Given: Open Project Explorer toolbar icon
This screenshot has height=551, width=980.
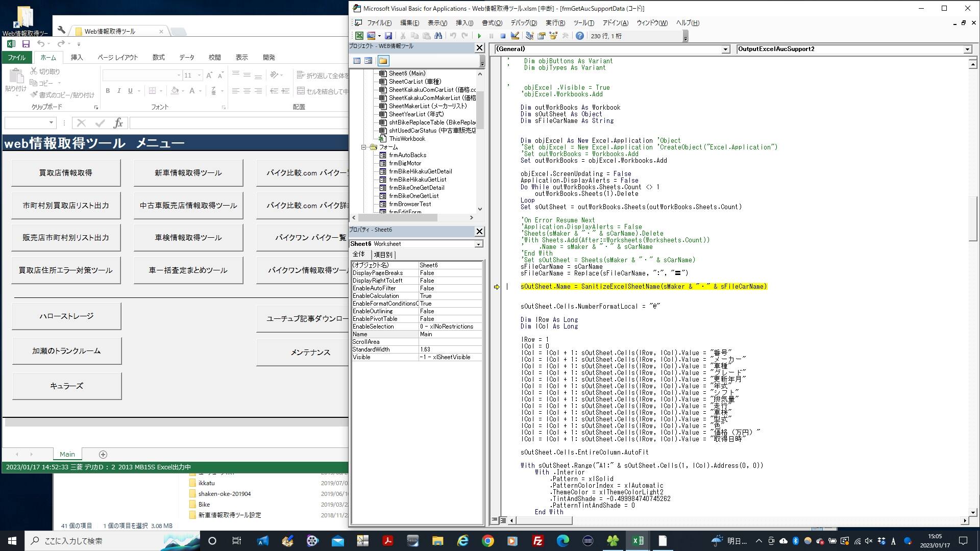Looking at the screenshot, I should 529,36.
